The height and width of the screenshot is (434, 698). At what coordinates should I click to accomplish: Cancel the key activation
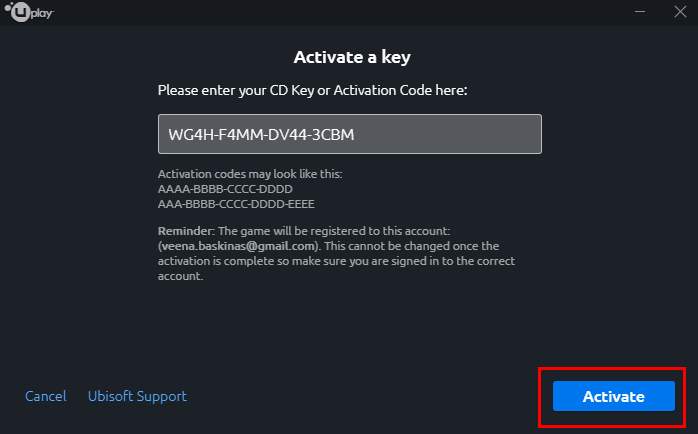pos(46,396)
